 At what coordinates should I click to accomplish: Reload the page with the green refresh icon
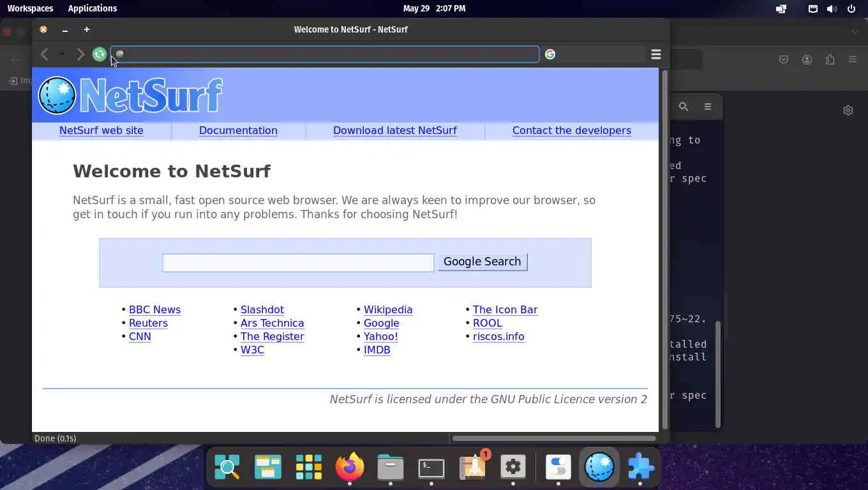pos(99,54)
